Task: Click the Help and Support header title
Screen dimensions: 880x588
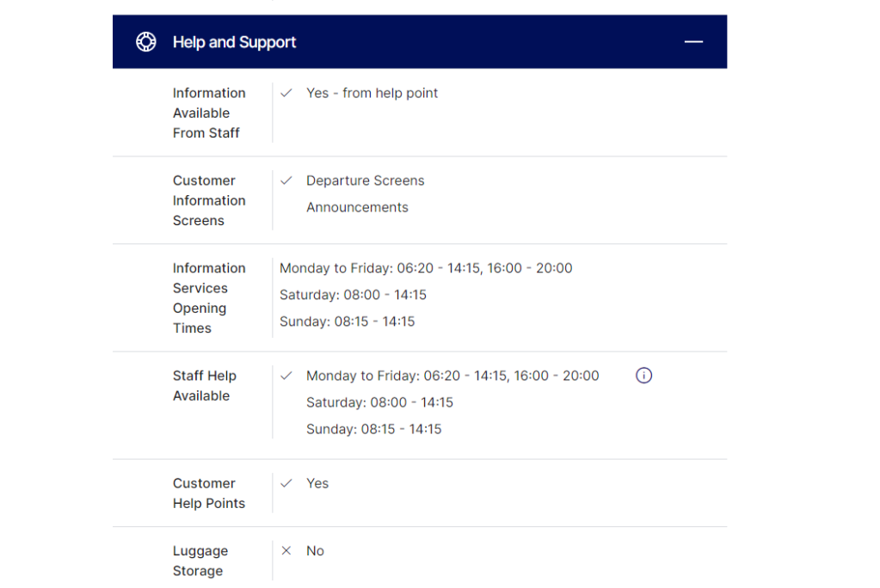Action: [234, 42]
